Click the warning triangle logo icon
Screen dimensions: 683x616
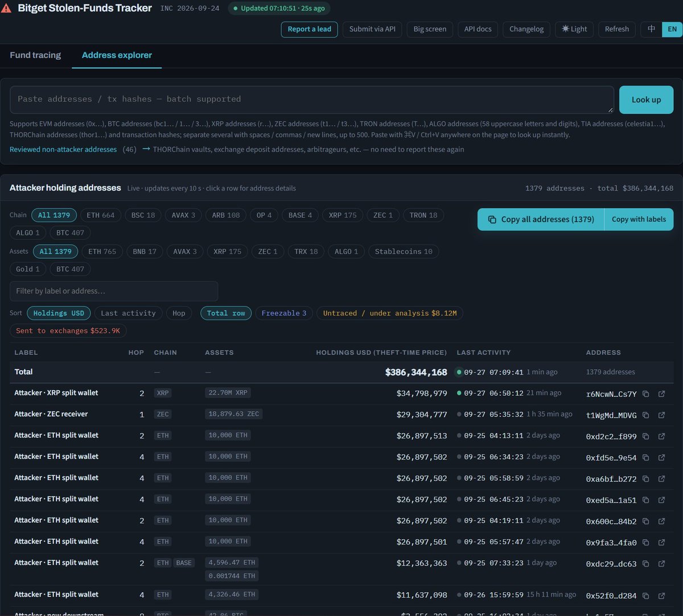[6, 9]
